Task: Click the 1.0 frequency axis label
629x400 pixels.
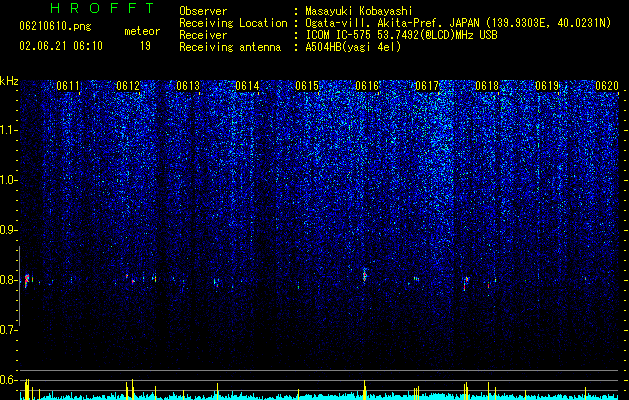Action: pos(8,180)
